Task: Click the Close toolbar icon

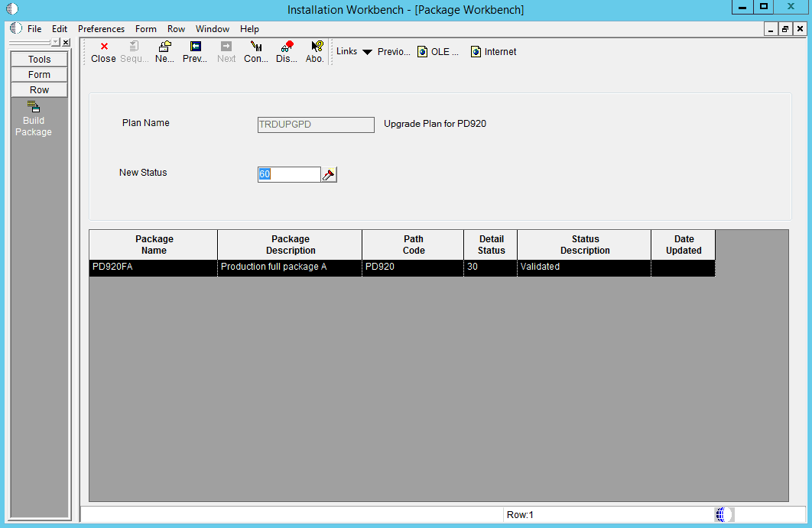Action: 103,47
